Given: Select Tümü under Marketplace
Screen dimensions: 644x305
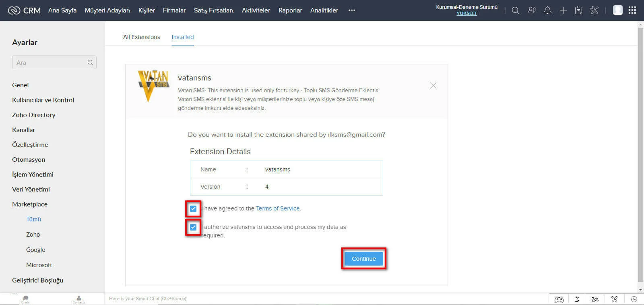Looking at the screenshot, I should [34, 219].
